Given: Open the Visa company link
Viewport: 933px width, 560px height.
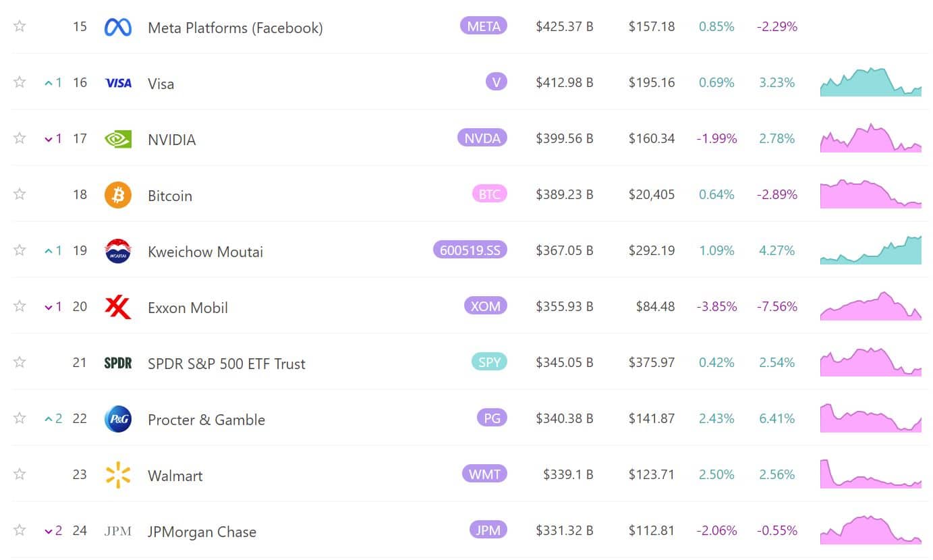Looking at the screenshot, I should point(161,84).
